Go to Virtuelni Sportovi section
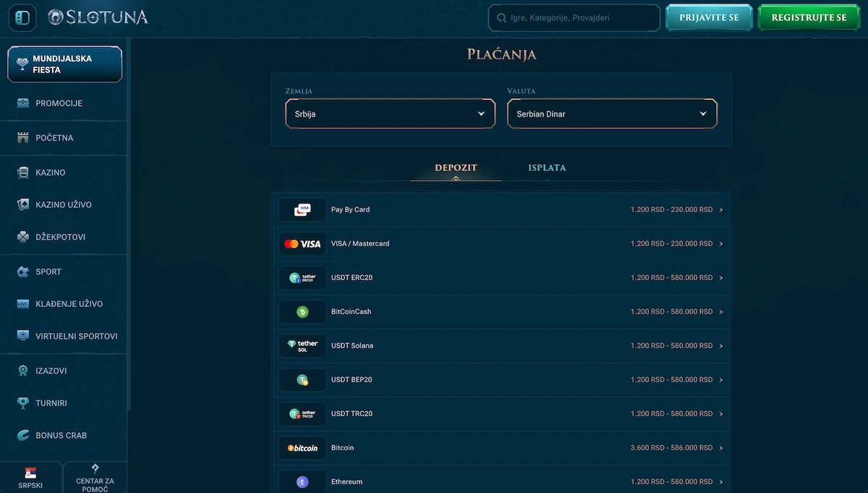The image size is (868, 493). [64, 336]
